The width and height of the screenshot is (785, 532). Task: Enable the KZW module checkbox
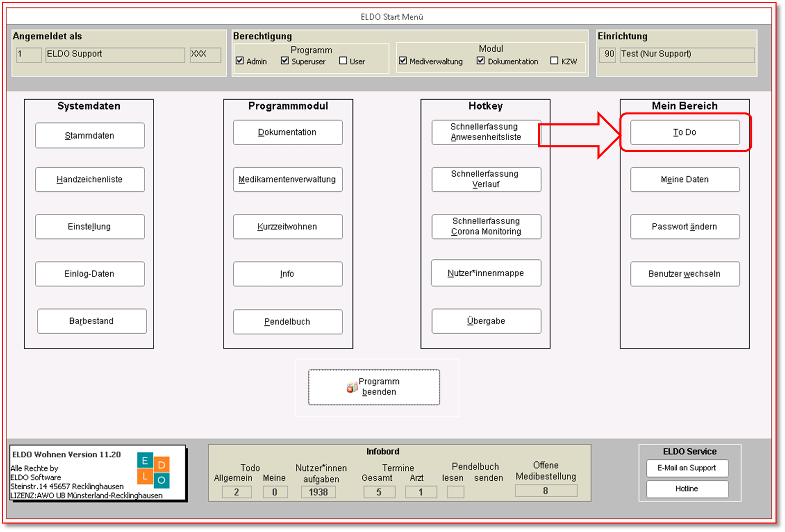(554, 61)
